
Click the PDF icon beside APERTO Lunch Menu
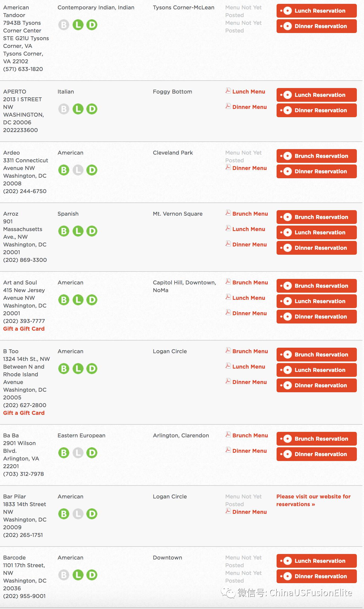(x=228, y=91)
